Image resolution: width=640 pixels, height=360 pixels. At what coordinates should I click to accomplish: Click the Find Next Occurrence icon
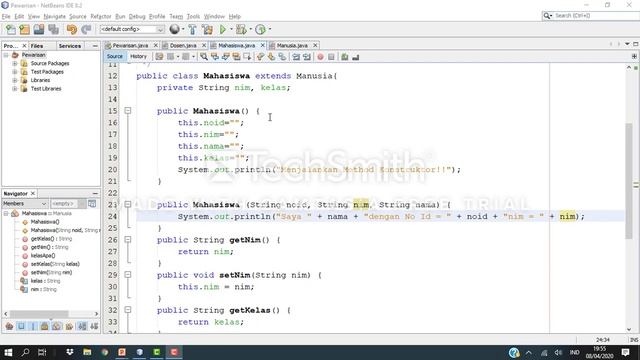coord(225,57)
